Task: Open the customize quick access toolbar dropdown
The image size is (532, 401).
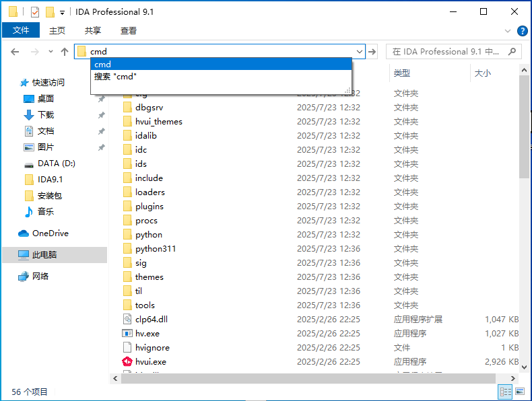Action: coord(62,13)
